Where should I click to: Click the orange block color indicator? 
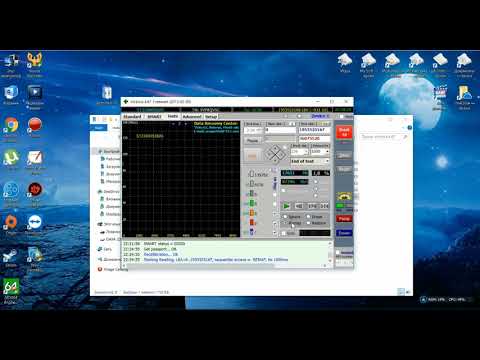pos(252,213)
